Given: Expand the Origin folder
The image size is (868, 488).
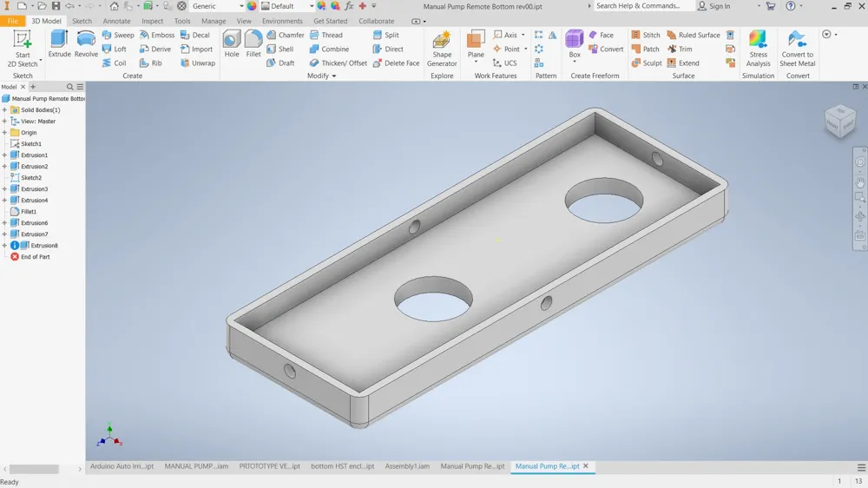Looking at the screenshot, I should tap(4, 132).
